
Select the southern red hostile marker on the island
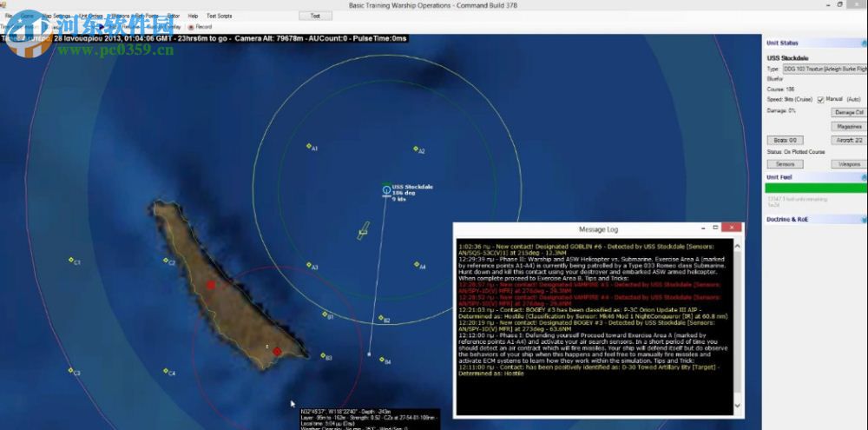click(x=278, y=351)
